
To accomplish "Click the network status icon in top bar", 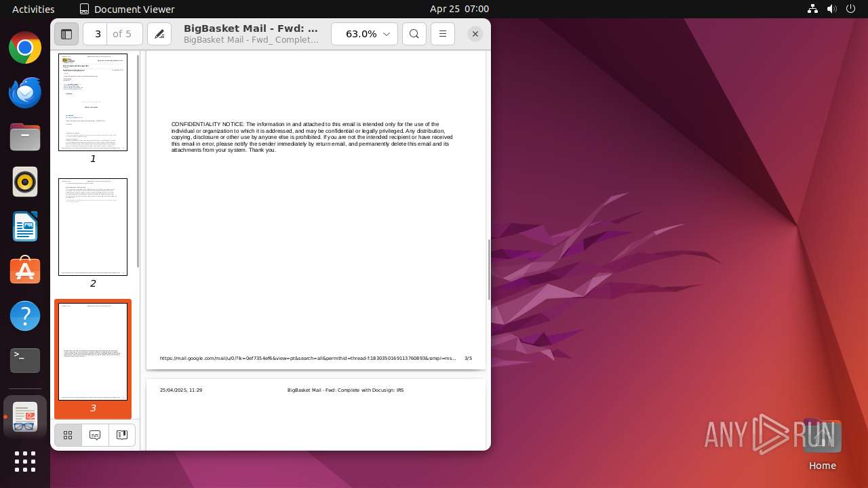I will click(x=812, y=9).
